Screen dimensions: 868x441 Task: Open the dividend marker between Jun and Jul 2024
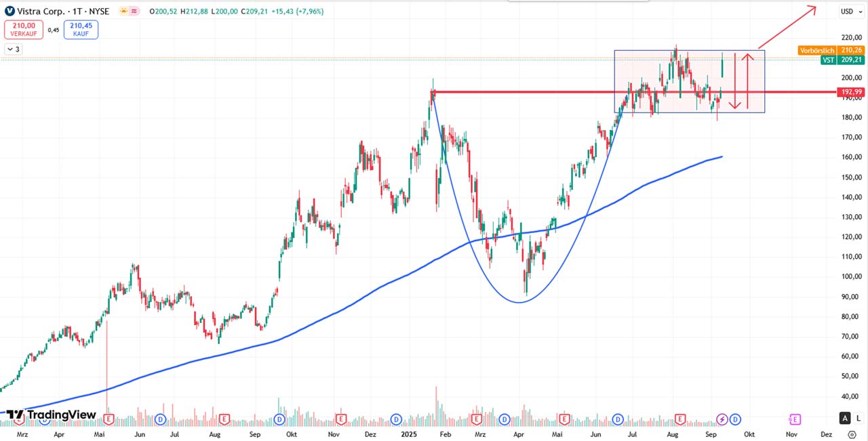click(x=160, y=419)
